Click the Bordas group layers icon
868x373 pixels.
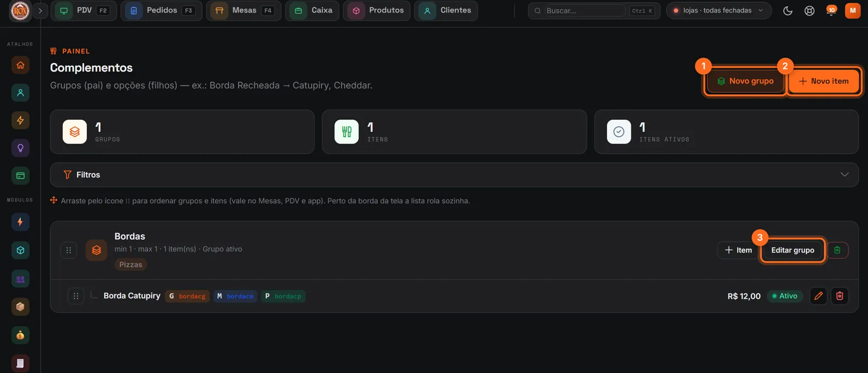[97, 250]
